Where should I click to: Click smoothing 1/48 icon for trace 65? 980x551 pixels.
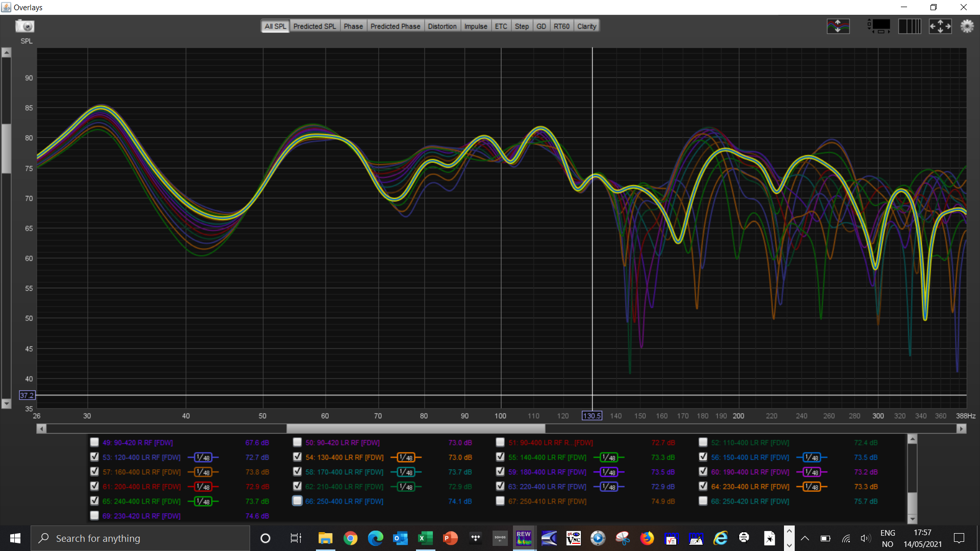[203, 502]
